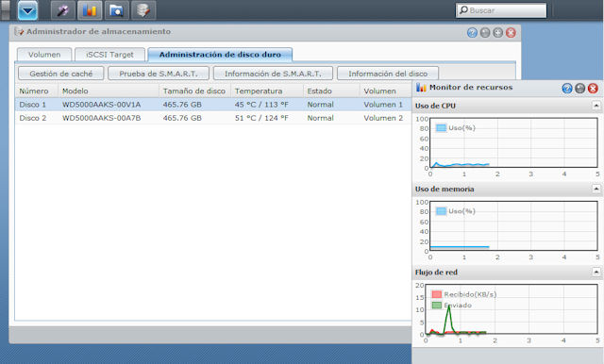The height and width of the screenshot is (364, 604).
Task: Click the magnifier icon in the search box
Action: 463,10
